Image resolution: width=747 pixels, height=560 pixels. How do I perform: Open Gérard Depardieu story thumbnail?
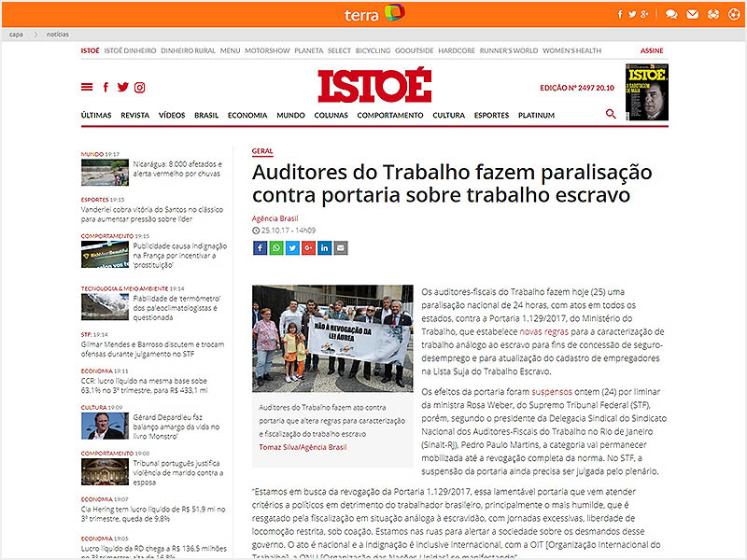point(105,426)
